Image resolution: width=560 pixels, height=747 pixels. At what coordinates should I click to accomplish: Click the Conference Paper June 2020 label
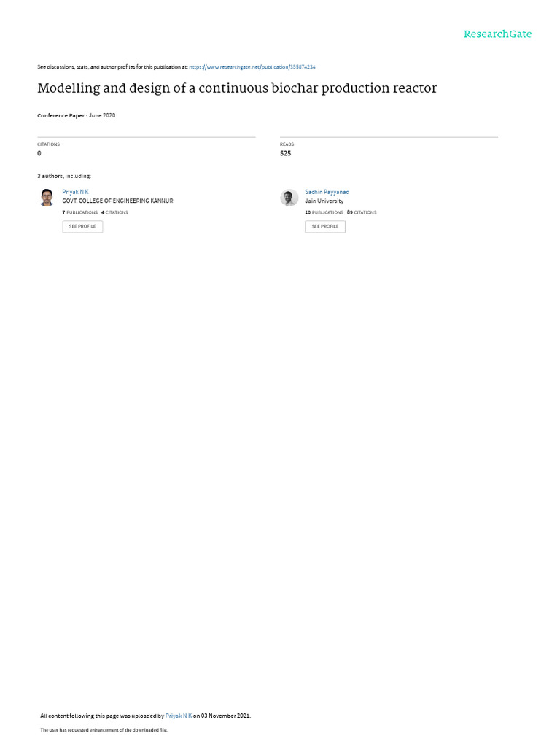point(76,116)
